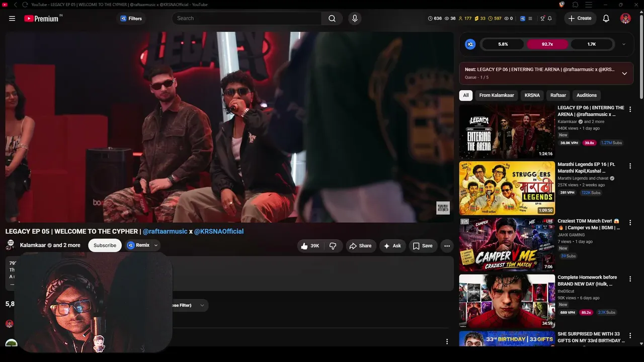Like the video showing 39K likes
The image size is (644, 362).
tap(310, 246)
